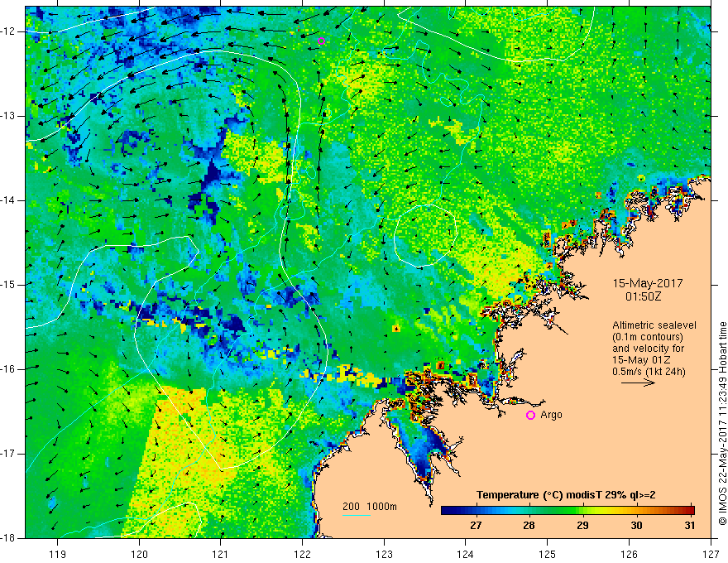Click the longitude axis label '119'

[57, 554]
